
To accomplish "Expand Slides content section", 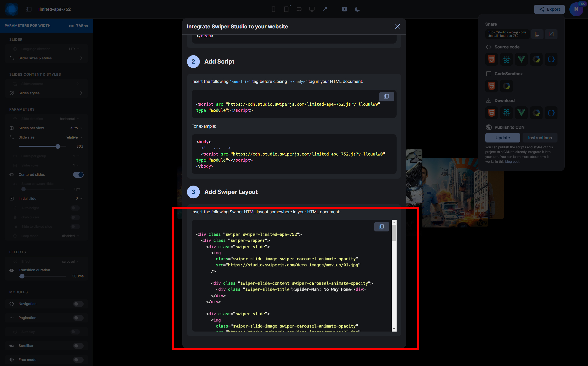I will (46, 84).
